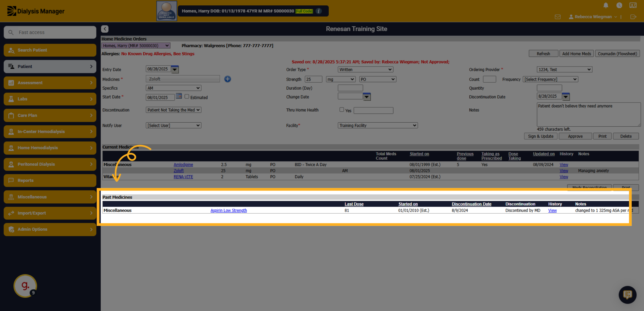
Task: Click the Approve button
Action: (x=575, y=136)
